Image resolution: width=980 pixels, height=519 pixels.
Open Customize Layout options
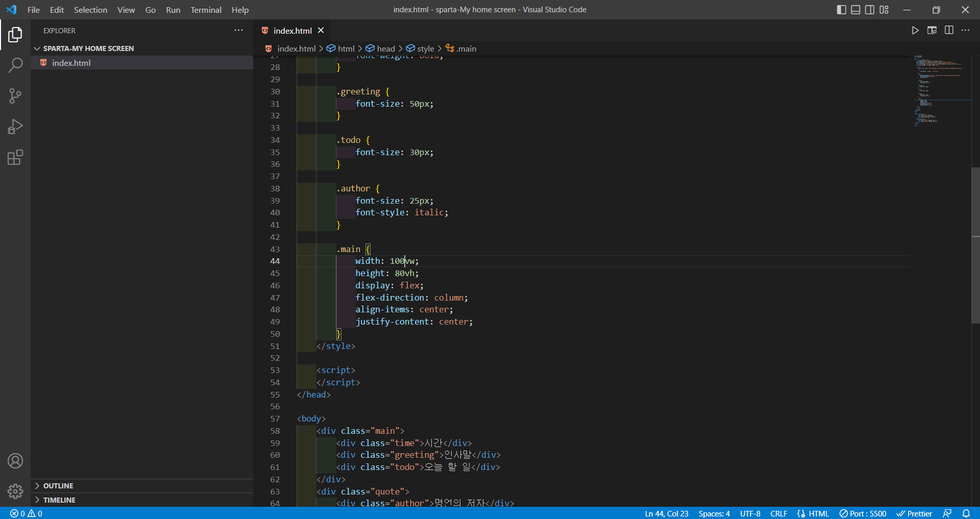click(884, 10)
